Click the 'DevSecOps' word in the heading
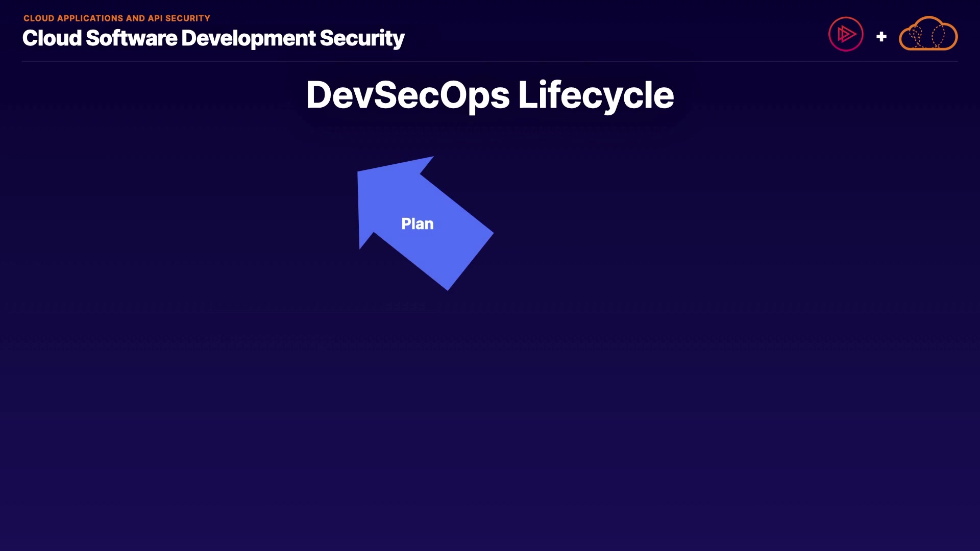 [x=407, y=95]
